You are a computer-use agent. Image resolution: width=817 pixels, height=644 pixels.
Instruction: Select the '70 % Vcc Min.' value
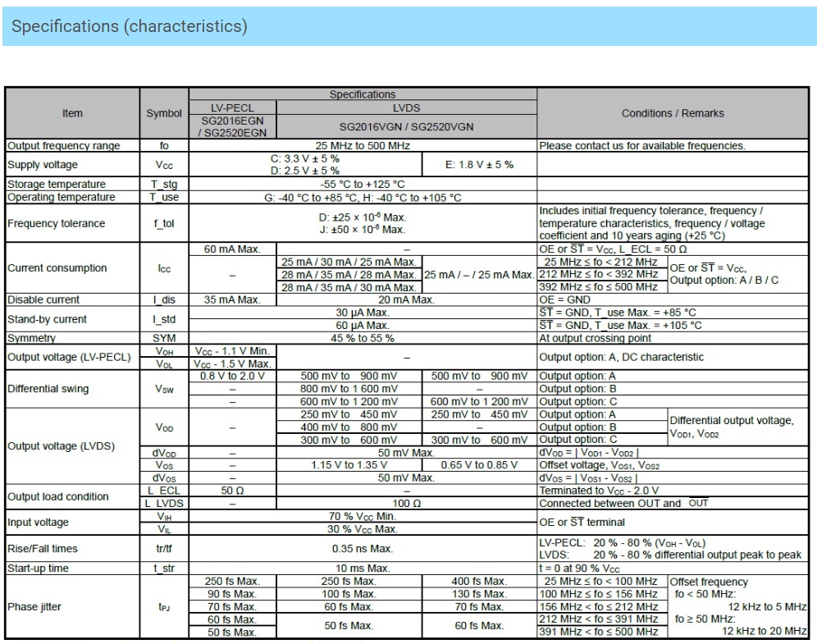point(363,516)
